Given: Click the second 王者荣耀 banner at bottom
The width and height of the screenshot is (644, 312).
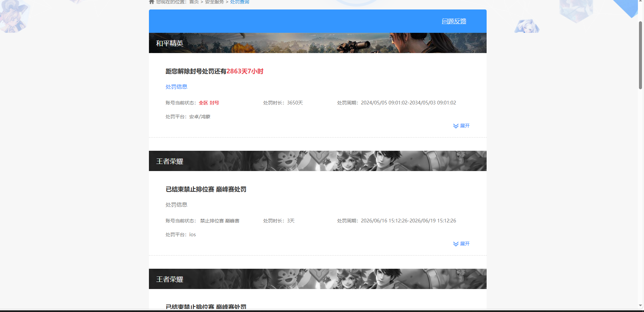Looking at the screenshot, I should (318, 279).
